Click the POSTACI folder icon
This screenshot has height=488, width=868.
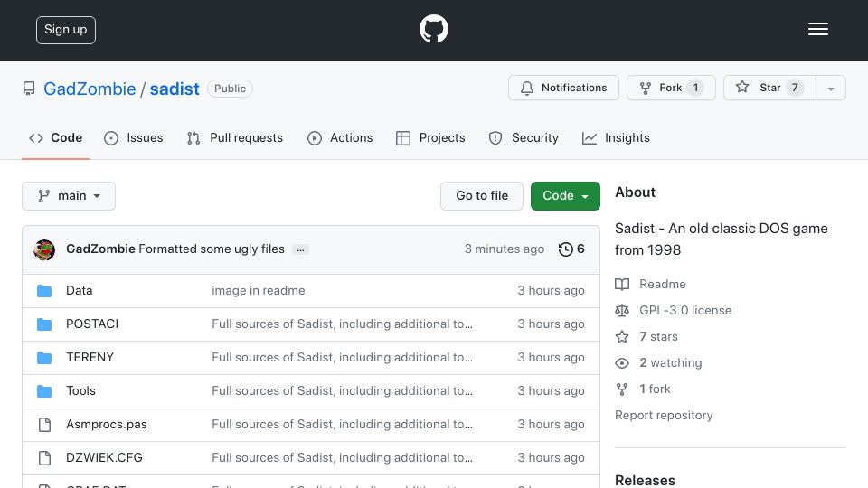coord(44,324)
